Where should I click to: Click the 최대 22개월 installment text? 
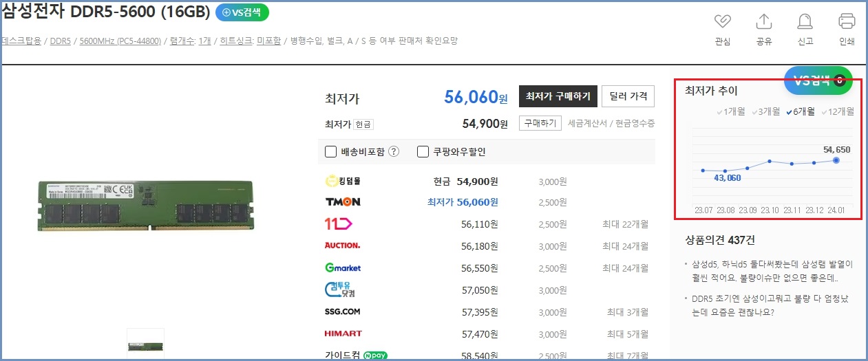pos(625,224)
